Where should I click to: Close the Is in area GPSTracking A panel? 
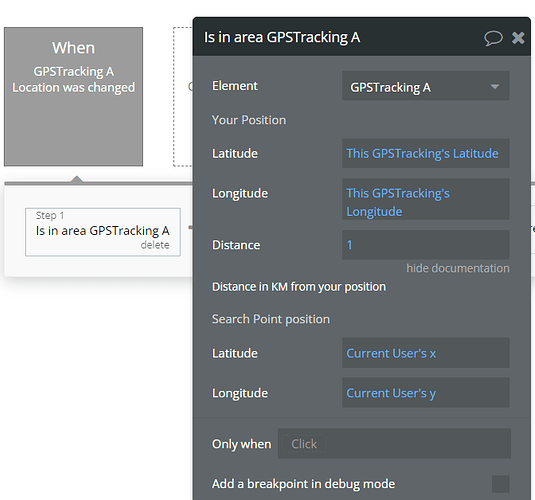(x=518, y=38)
